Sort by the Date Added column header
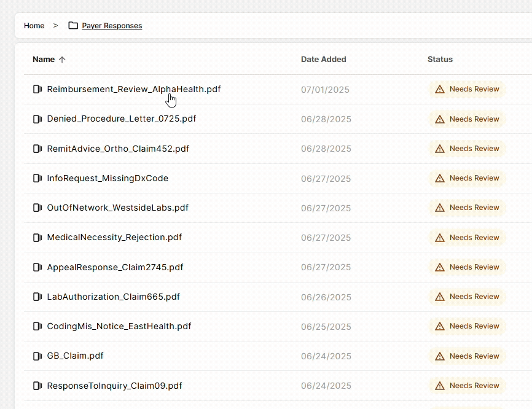 [x=323, y=60]
